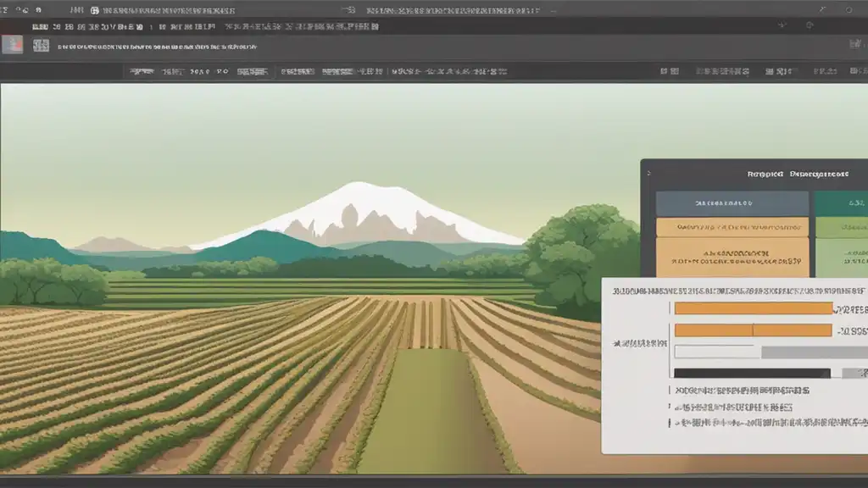Image resolution: width=868 pixels, height=488 pixels.
Task: Click the narrow orange row below the blue-gray tile
Action: click(732, 227)
